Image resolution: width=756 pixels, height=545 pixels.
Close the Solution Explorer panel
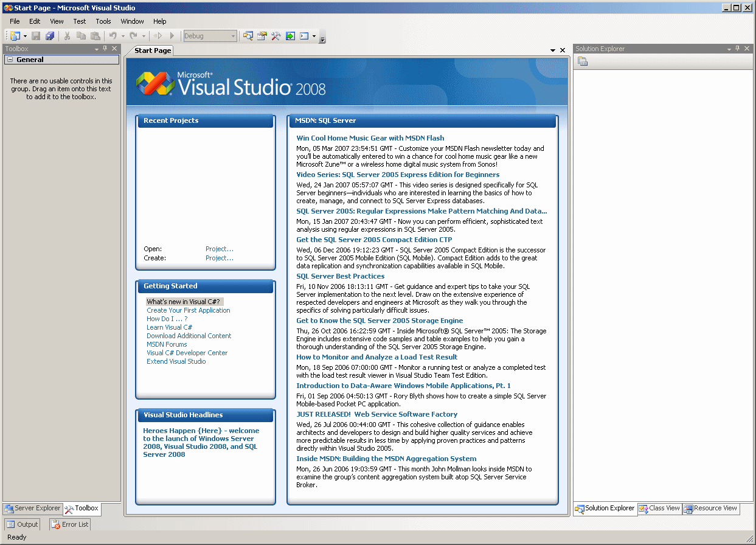(x=747, y=49)
